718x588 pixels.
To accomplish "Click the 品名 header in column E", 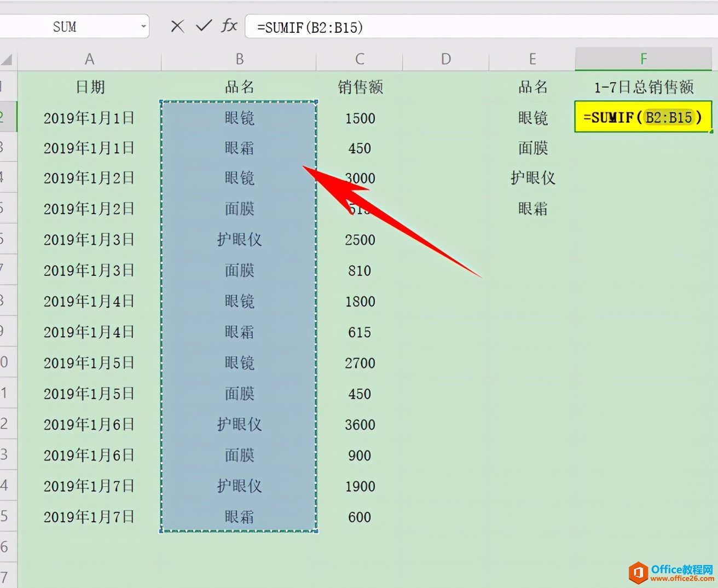I will tap(532, 87).
